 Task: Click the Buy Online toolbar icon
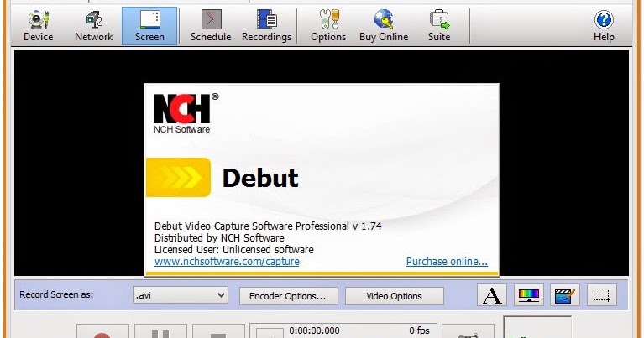click(384, 26)
